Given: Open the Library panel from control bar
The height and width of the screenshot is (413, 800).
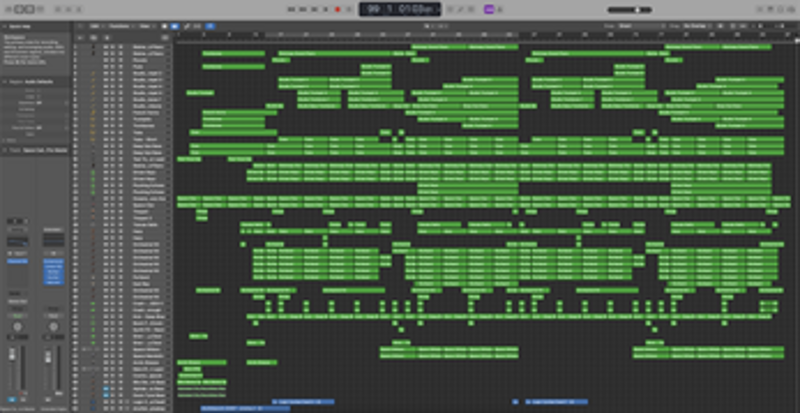Looking at the screenshot, I should tap(8, 9).
